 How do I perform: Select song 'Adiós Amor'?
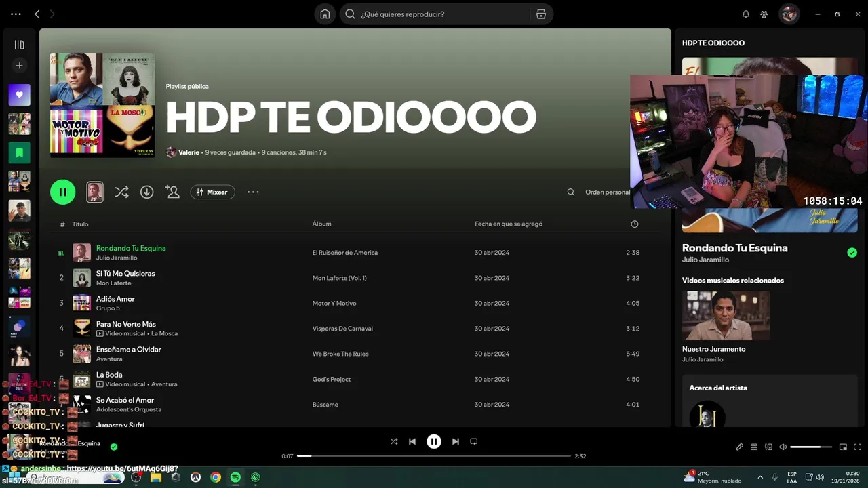tap(115, 299)
